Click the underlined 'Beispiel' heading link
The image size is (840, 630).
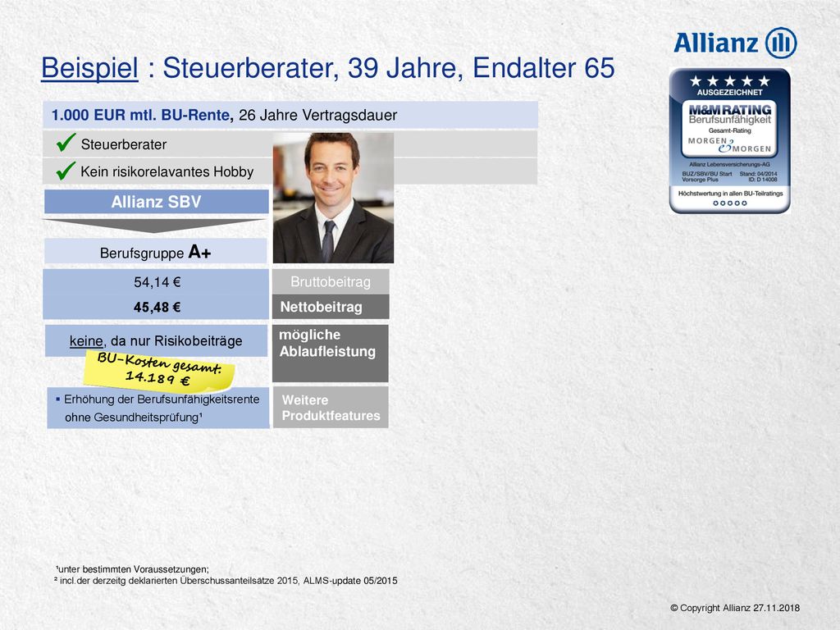89,68
